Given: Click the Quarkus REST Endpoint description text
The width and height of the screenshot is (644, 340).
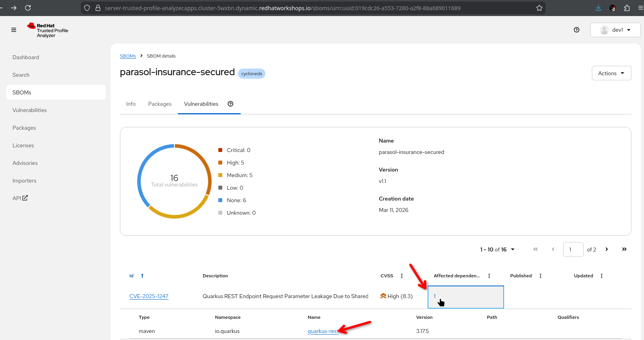Looking at the screenshot, I should 285,296.
